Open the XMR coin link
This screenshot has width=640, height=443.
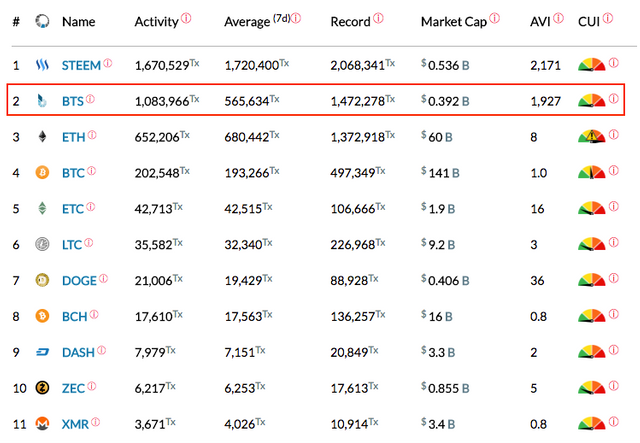click(x=75, y=424)
